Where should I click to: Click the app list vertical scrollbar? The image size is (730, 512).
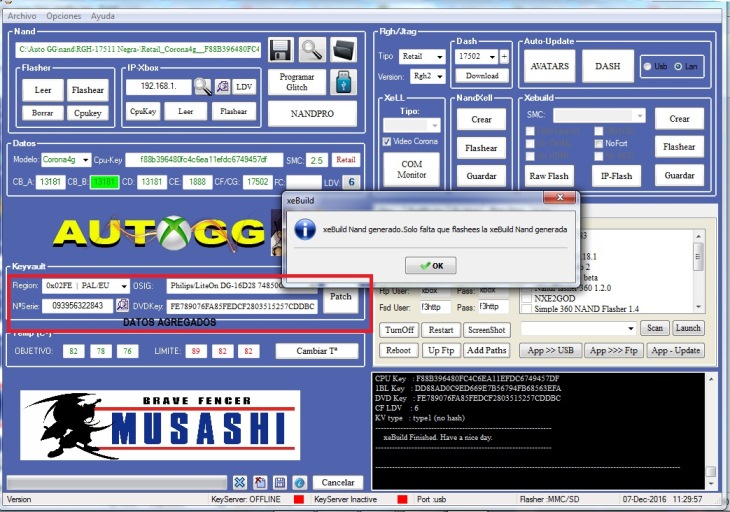click(x=698, y=271)
